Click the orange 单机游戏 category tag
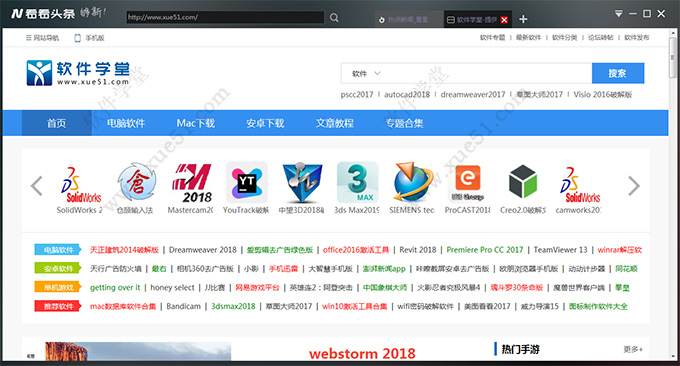This screenshot has height=366, width=680. tap(58, 287)
